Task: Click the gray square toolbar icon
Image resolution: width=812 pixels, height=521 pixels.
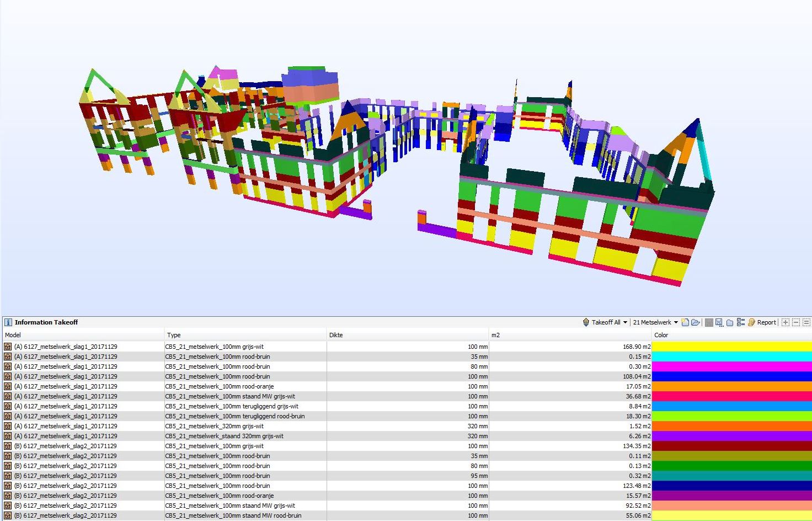Action: click(709, 322)
